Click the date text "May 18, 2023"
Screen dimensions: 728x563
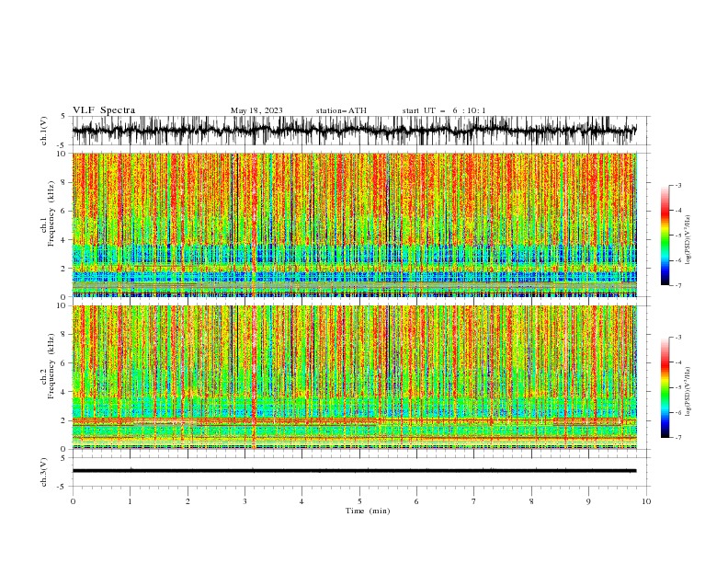click(256, 110)
